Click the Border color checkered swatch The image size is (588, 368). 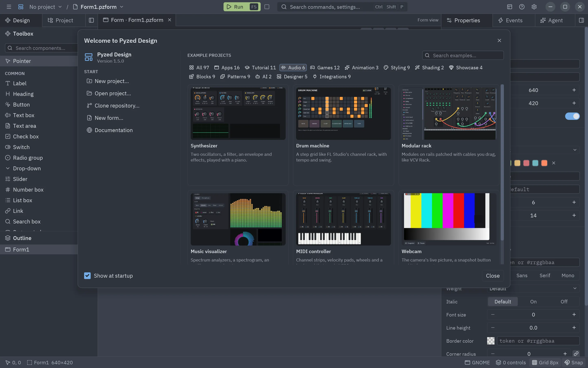(x=491, y=341)
